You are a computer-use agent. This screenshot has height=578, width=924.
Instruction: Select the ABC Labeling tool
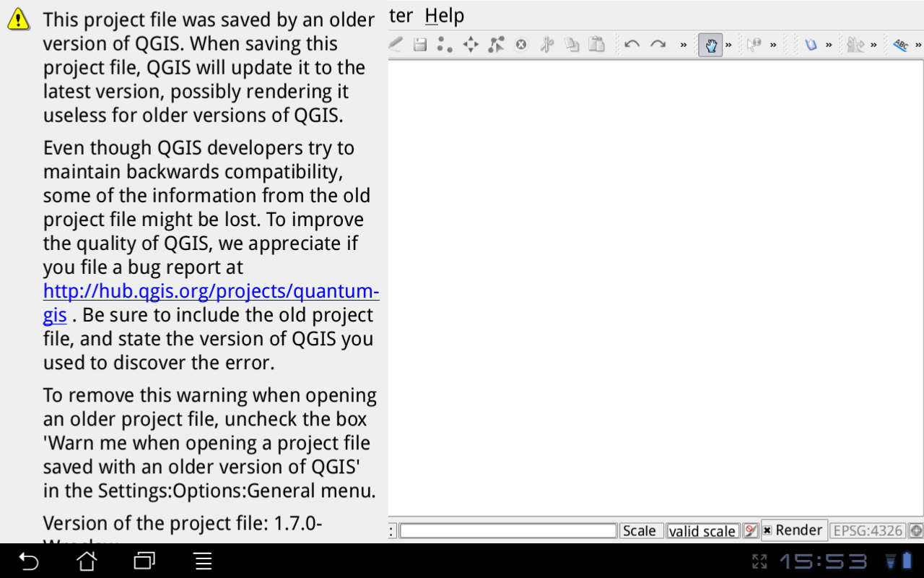[x=900, y=45]
